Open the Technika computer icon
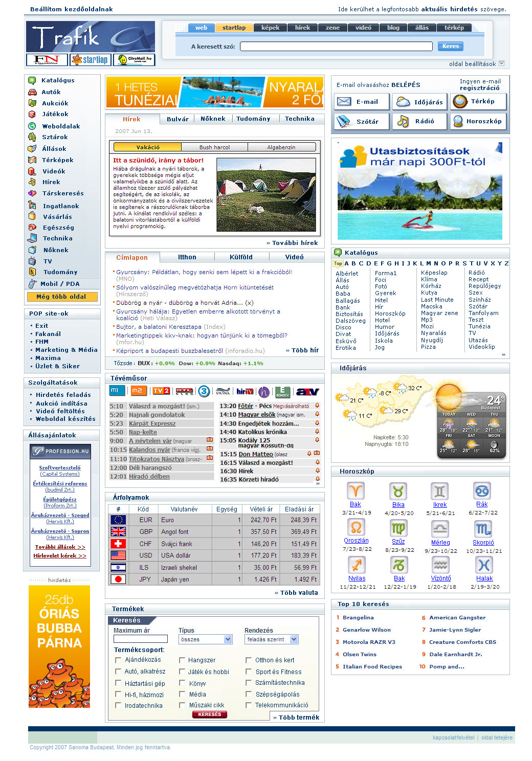The image size is (532, 761). pos(32,238)
